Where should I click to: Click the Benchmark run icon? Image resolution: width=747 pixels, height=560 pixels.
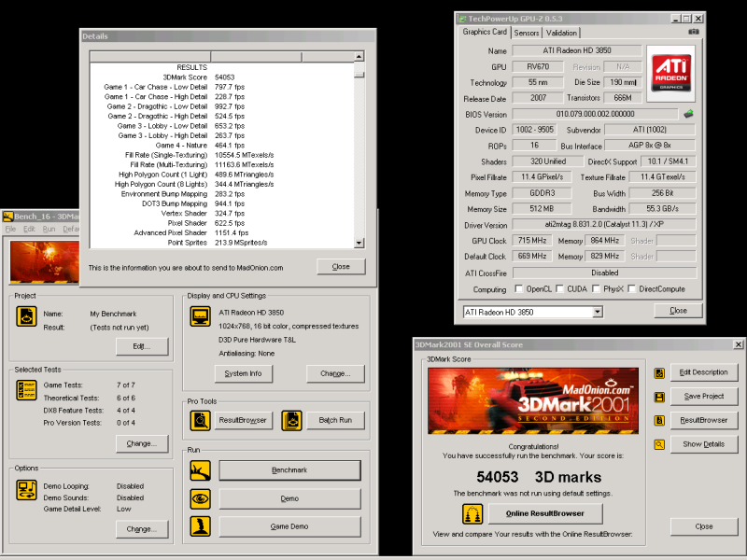(200, 470)
